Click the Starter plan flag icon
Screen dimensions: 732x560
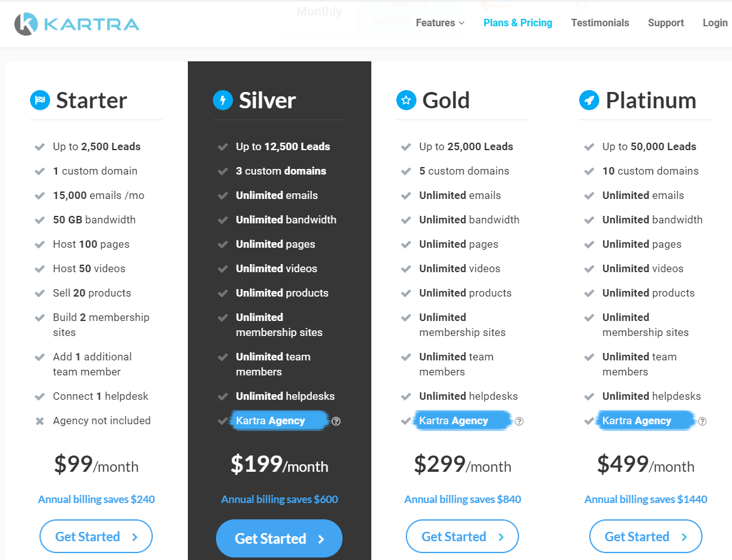(40, 100)
